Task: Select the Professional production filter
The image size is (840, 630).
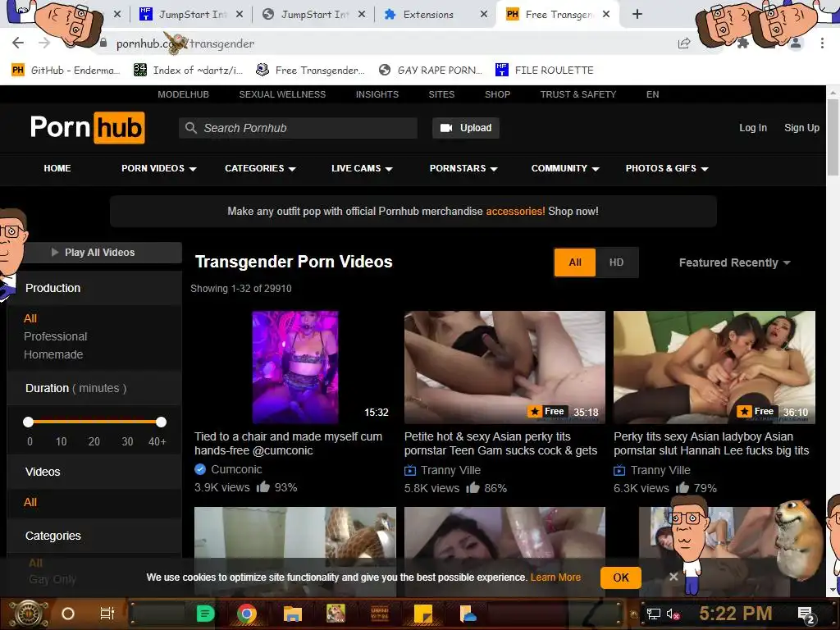Action: pyautogui.click(x=55, y=336)
